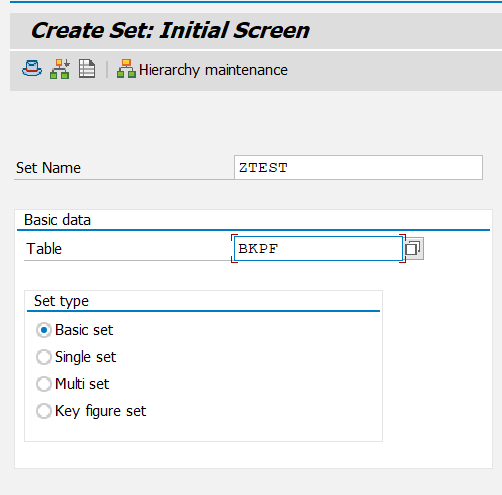Click the blue hat header icon
Screen dimensions: 502x495
pos(32,69)
